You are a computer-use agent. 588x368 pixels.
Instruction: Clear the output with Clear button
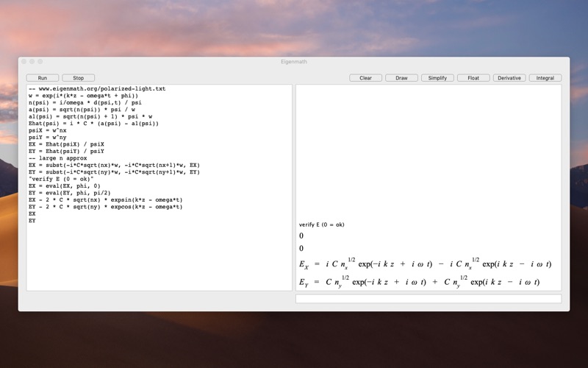pos(365,78)
